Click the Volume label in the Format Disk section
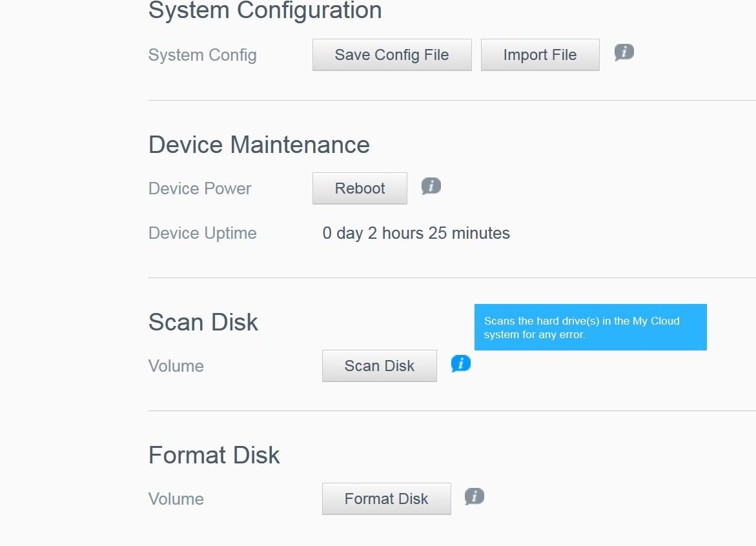The width and height of the screenshot is (756, 546). coord(176,499)
